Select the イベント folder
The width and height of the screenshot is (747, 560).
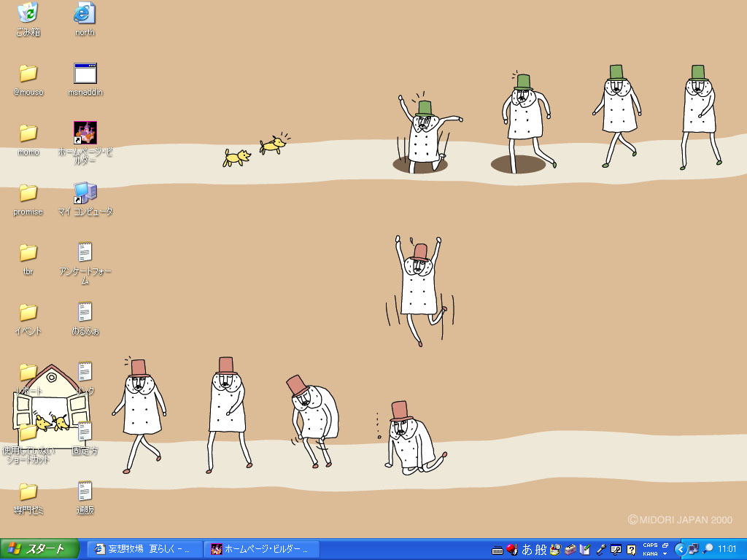(28, 319)
